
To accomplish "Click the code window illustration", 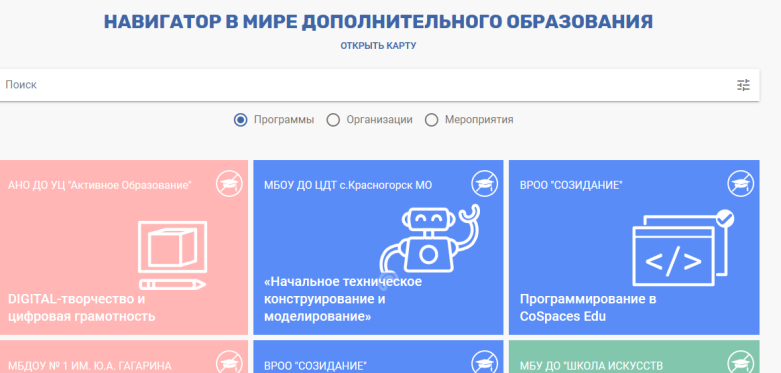I will [683, 248].
